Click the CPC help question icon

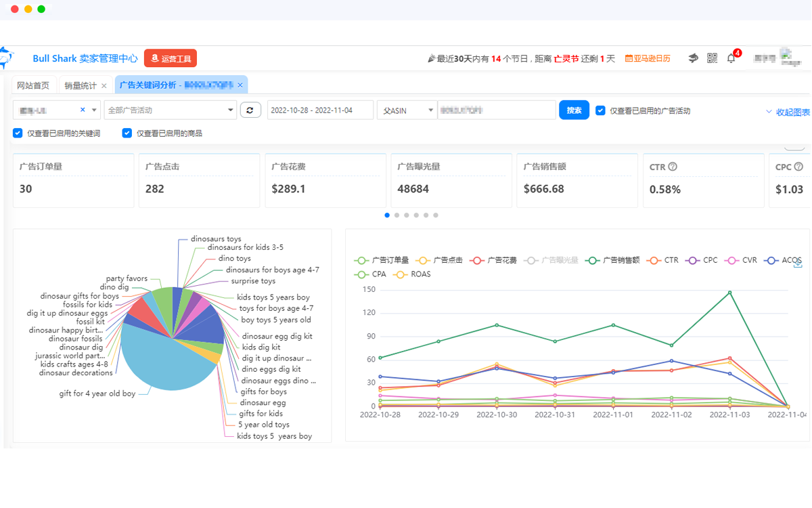coord(798,167)
